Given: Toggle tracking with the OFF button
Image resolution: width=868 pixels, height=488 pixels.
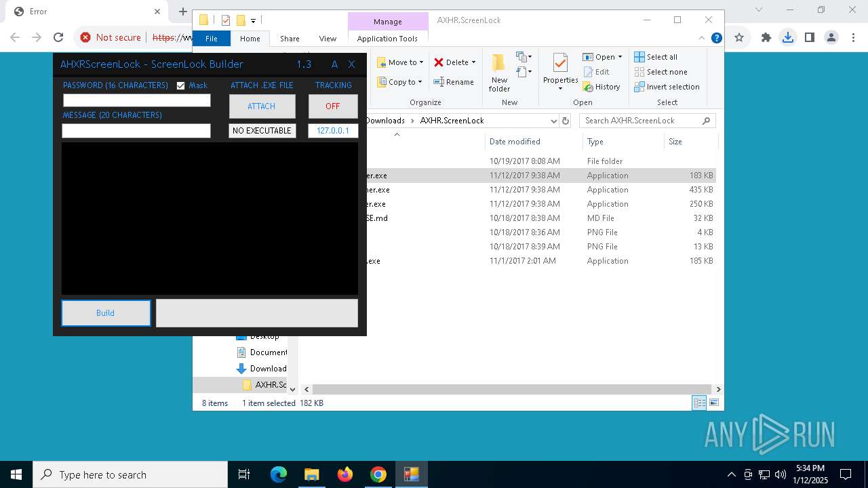Looking at the screenshot, I should pos(332,106).
